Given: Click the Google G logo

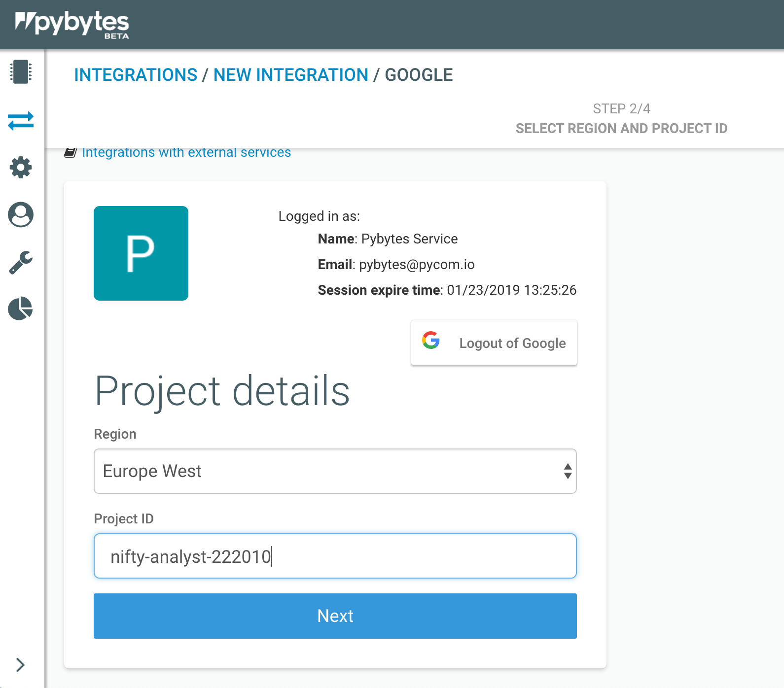Looking at the screenshot, I should click(431, 341).
